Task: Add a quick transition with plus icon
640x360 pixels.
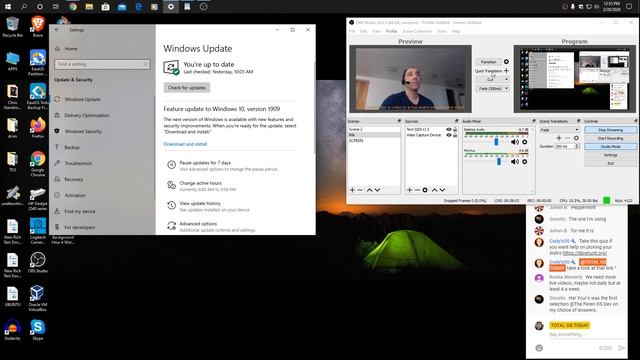Action: click(506, 71)
